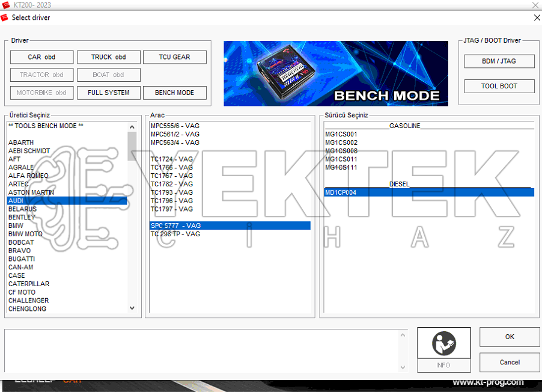Click the info text box up arrow
Image resolution: width=542 pixels, height=392 pixels.
coord(403,335)
